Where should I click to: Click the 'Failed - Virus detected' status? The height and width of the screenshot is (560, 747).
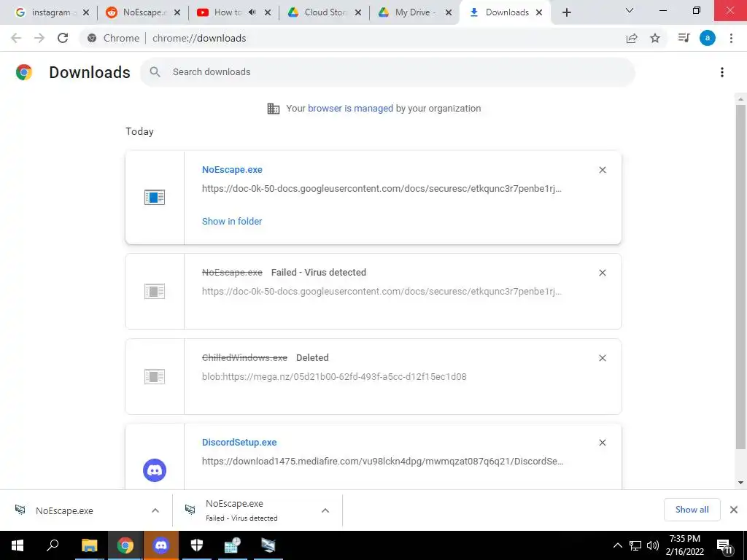(319, 273)
